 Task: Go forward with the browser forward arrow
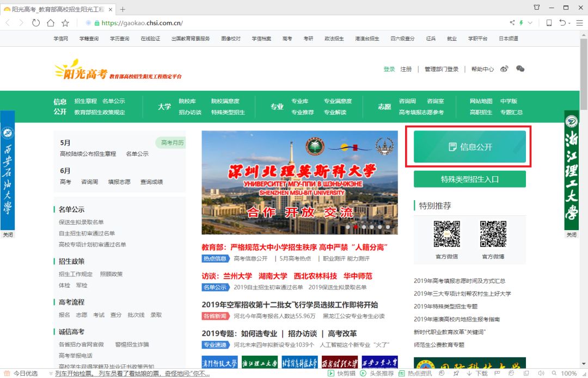pos(21,23)
